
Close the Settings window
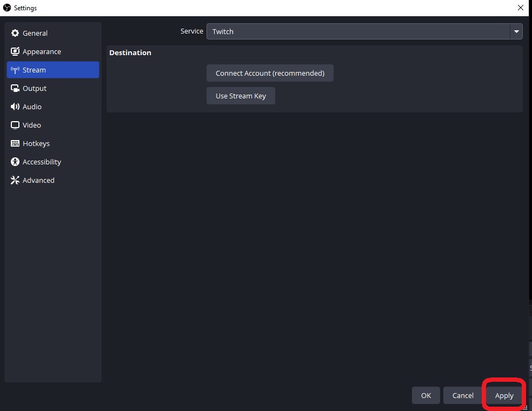coord(521,8)
